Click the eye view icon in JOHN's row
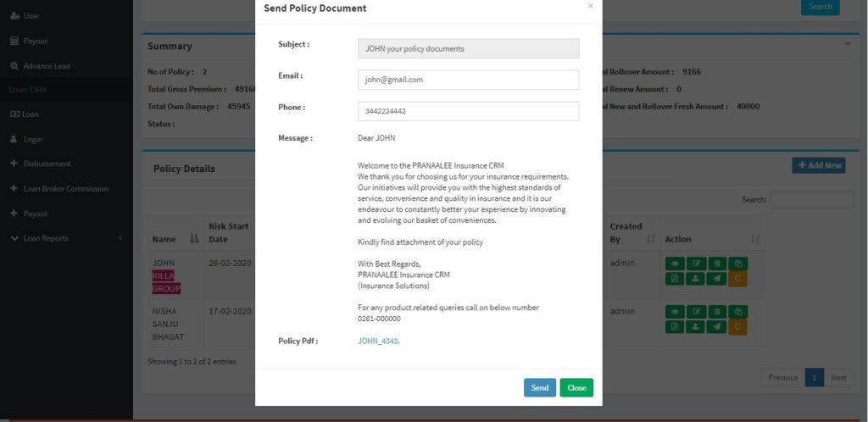Viewport: 868px width, 422px height. tap(675, 264)
